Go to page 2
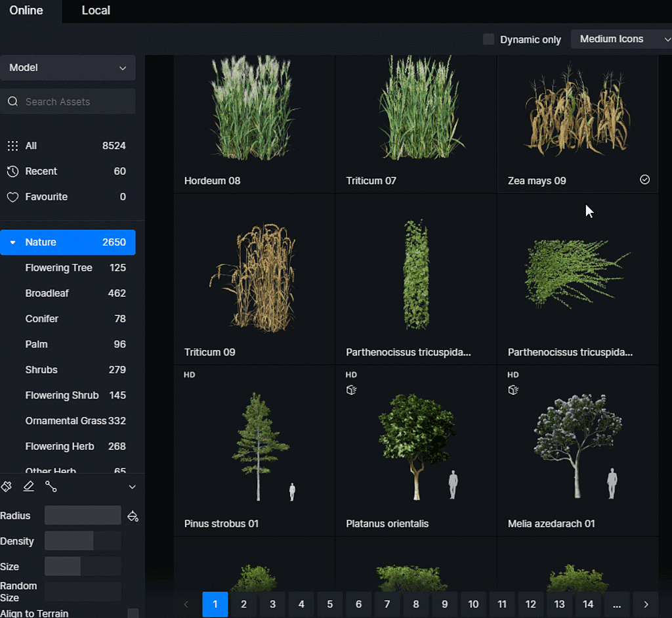The height and width of the screenshot is (618, 672). tap(243, 604)
